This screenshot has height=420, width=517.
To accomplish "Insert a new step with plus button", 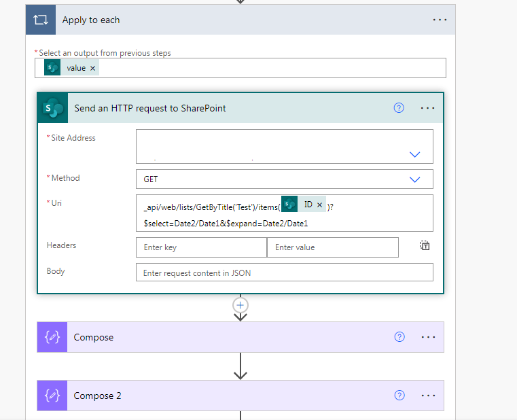I will tap(240, 305).
